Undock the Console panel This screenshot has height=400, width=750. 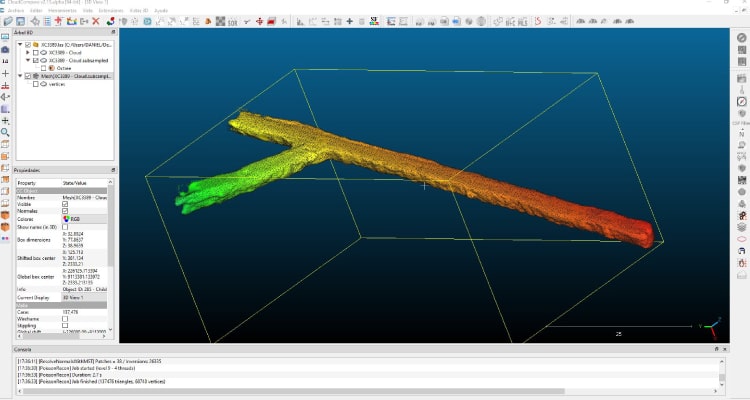click(717, 349)
